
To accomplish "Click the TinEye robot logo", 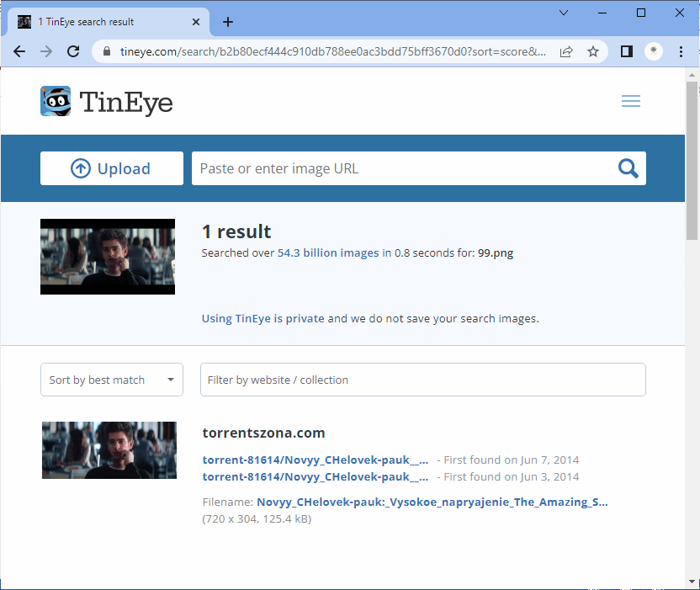I will 56,101.
